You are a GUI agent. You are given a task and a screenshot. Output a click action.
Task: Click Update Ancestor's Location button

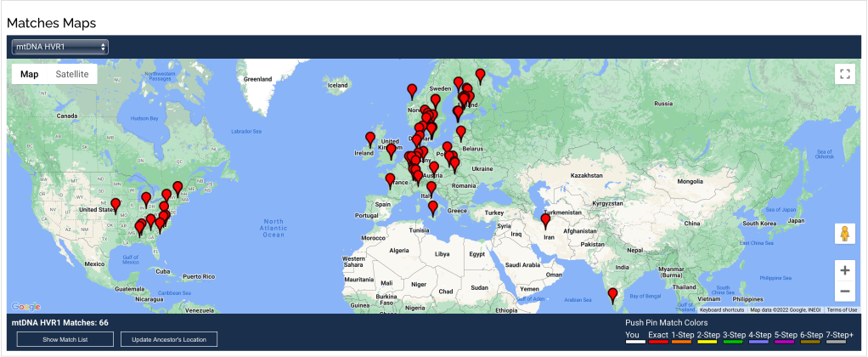pyautogui.click(x=169, y=339)
